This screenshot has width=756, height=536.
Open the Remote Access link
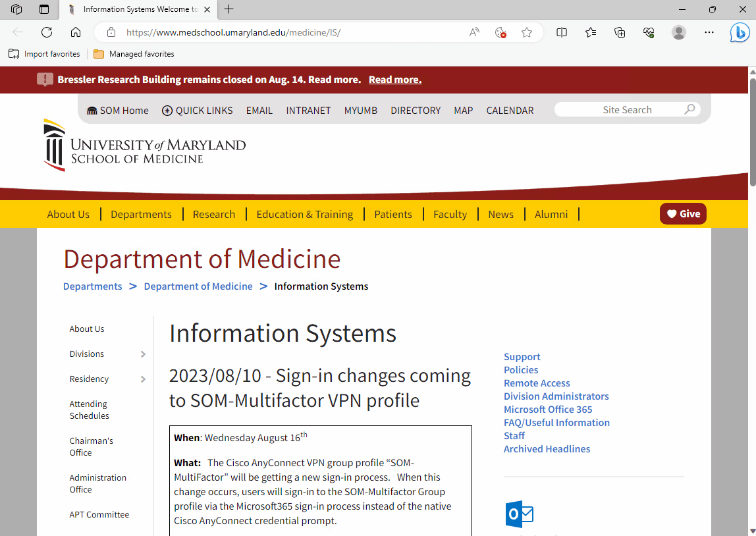coord(537,383)
